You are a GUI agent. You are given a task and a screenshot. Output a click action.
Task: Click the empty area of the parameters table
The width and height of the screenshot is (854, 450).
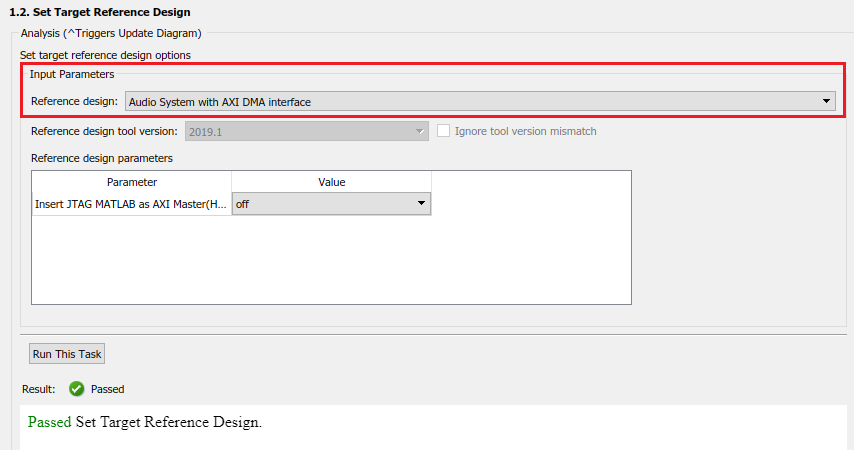pyautogui.click(x=330, y=260)
